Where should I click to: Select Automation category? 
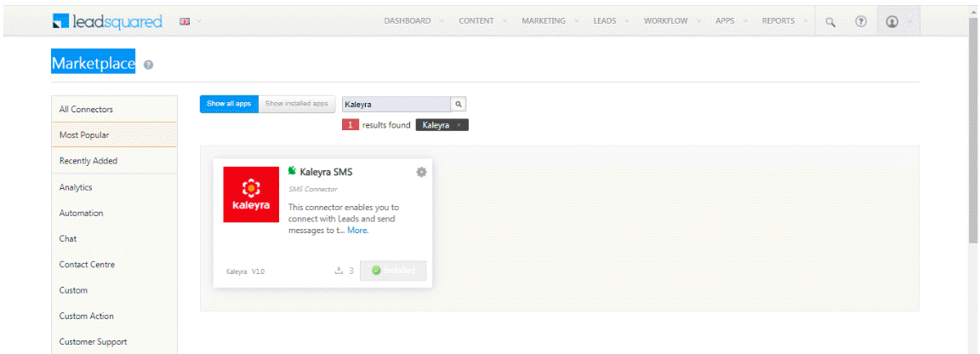tap(114, 213)
